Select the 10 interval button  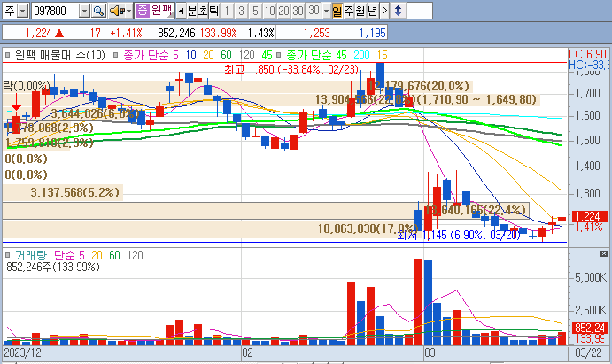pos(270,11)
